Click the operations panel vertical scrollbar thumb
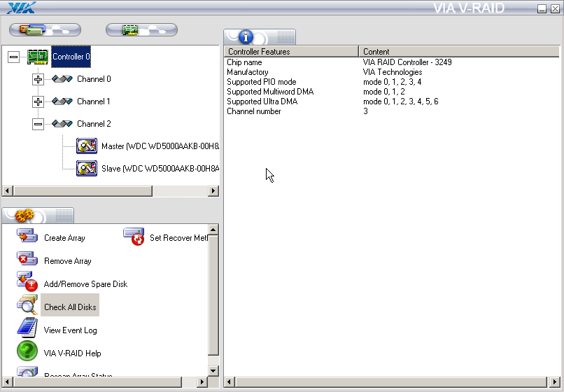564x392 pixels. [213, 295]
